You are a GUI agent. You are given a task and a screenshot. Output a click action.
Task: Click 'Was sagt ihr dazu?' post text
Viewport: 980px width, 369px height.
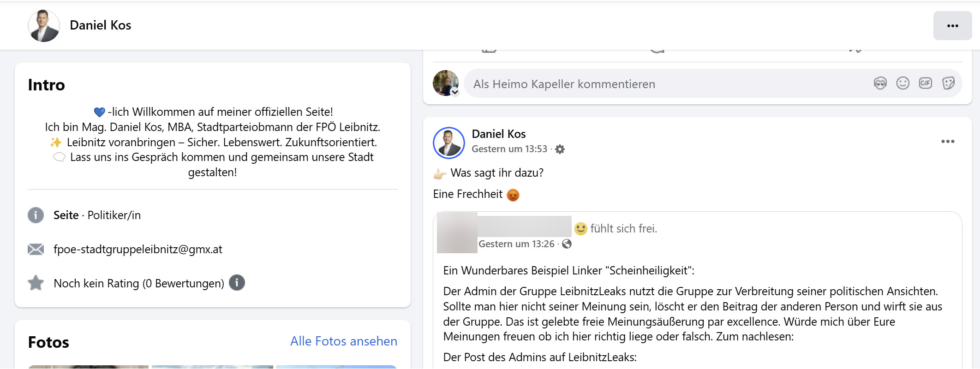click(497, 173)
